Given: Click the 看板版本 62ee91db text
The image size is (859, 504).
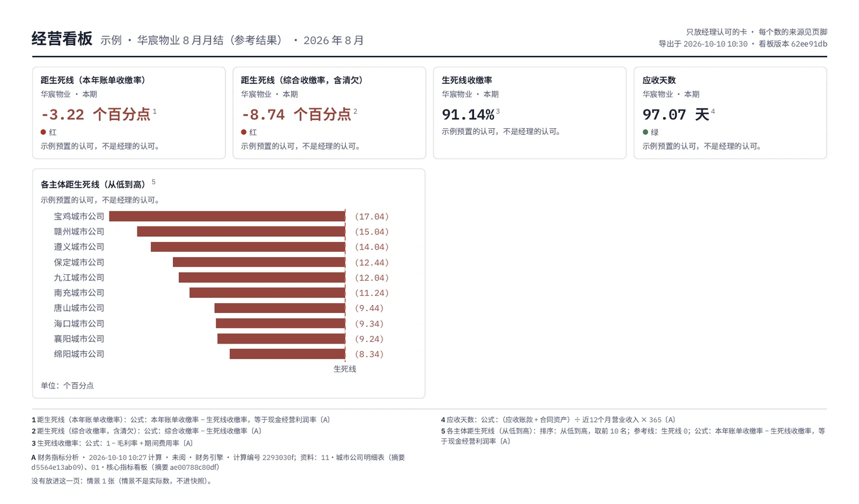Looking at the screenshot, I should click(x=792, y=44).
